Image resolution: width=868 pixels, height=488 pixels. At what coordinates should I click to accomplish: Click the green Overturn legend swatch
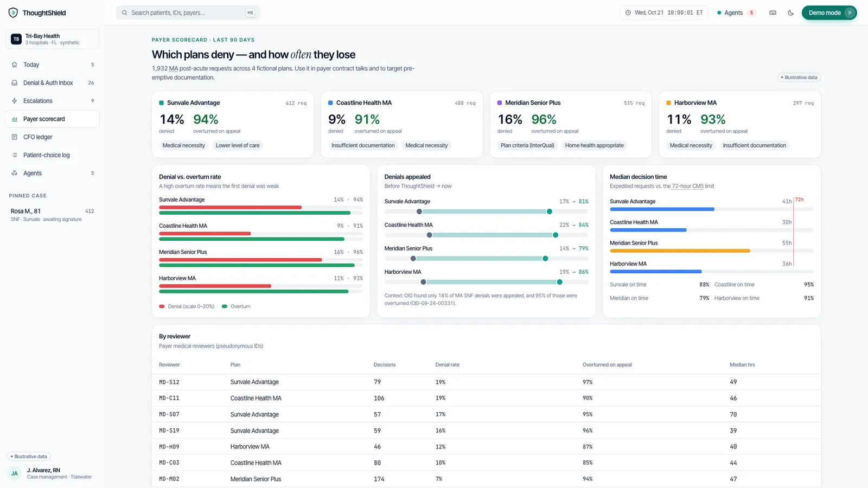click(225, 306)
